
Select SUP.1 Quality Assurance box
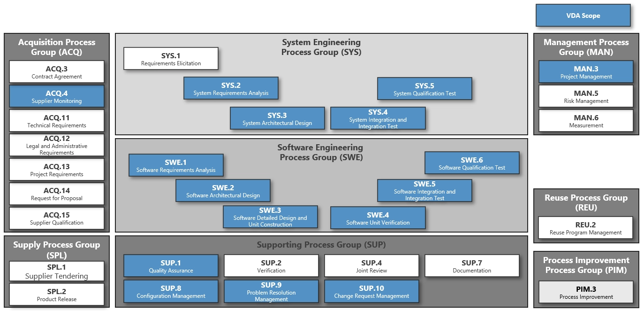pyautogui.click(x=171, y=266)
